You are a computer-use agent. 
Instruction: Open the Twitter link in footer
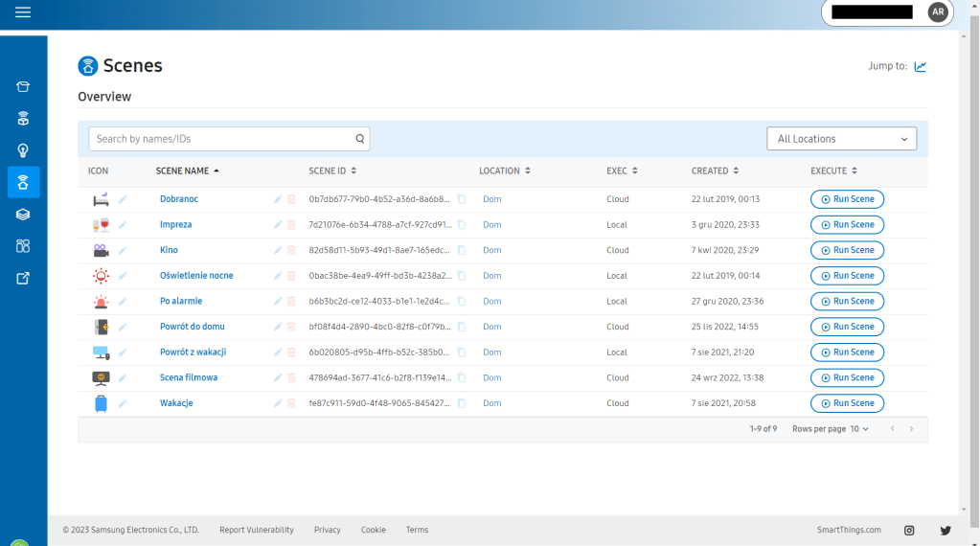point(946,530)
